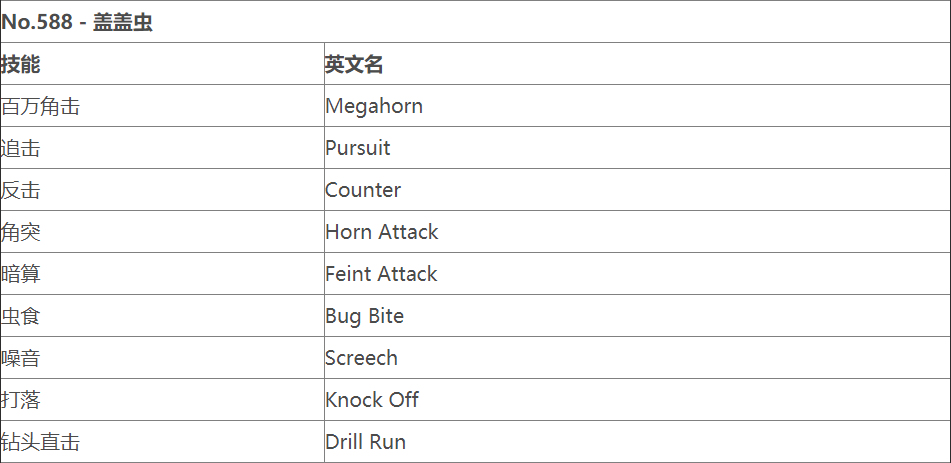Click the 打落 skill cell
The image size is (951, 463).
point(21,400)
